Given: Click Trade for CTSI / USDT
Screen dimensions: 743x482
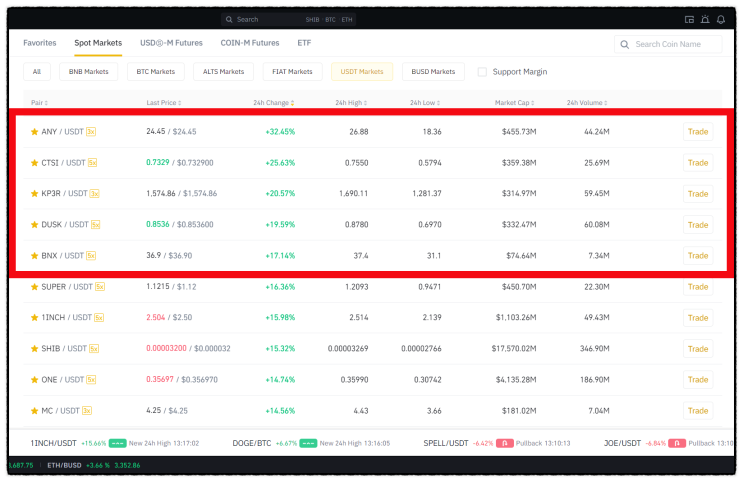Looking at the screenshot, I should point(698,163).
